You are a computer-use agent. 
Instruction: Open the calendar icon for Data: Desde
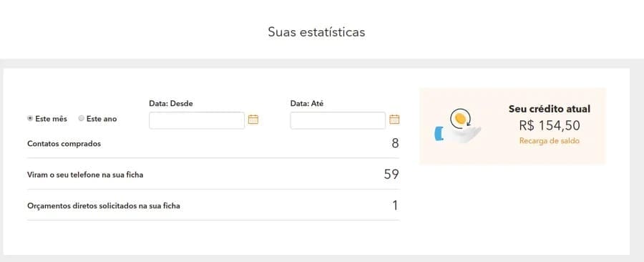253,120
